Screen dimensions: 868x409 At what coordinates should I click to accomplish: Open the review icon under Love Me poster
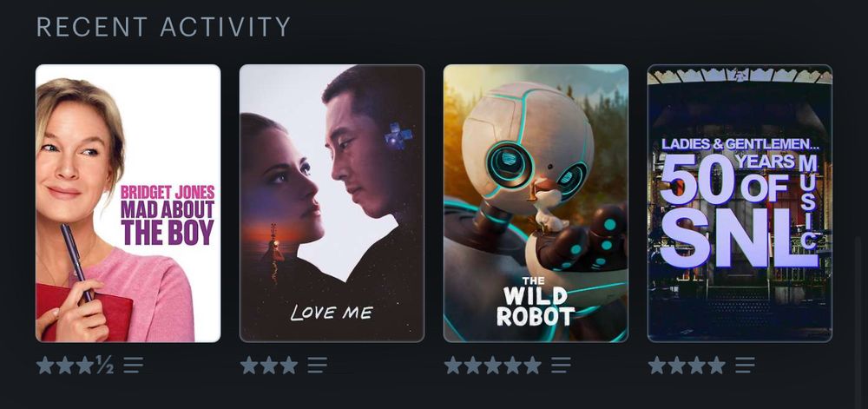(317, 366)
